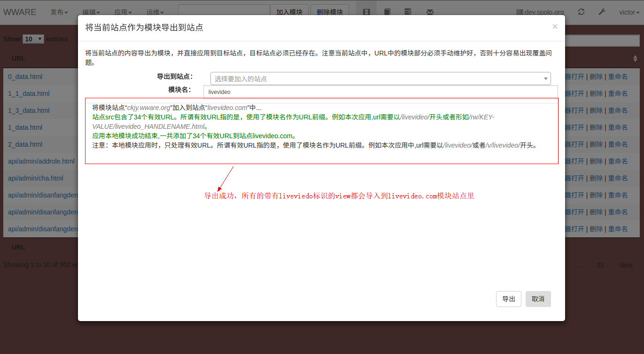This screenshot has width=644, height=354.
Task: Open the api/admin/addrole.html link
Action: pyautogui.click(x=41, y=161)
